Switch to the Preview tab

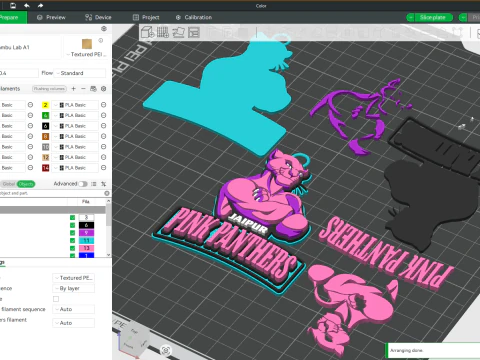pyautogui.click(x=51, y=17)
